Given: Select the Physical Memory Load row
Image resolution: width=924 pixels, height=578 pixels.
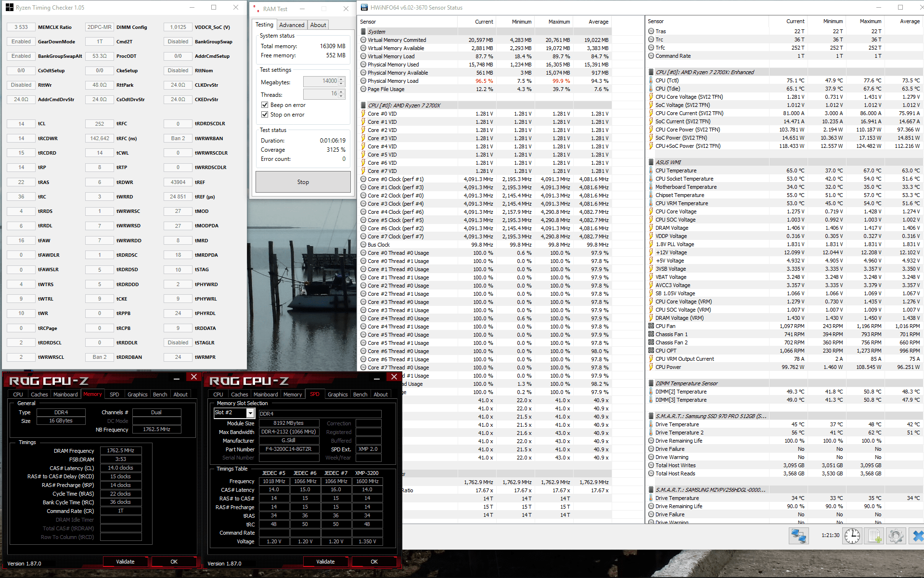Looking at the screenshot, I should pyautogui.click(x=486, y=81).
